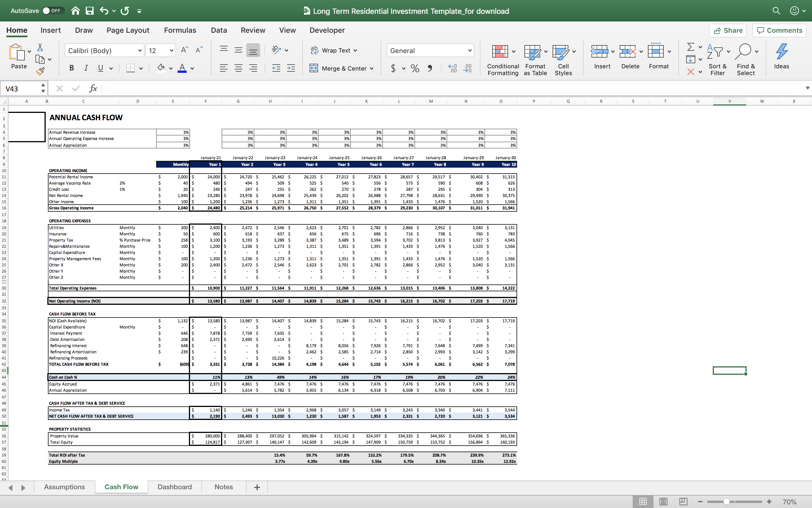Apply Percent Style format
This screenshot has height=508, width=812.
pyautogui.click(x=415, y=69)
